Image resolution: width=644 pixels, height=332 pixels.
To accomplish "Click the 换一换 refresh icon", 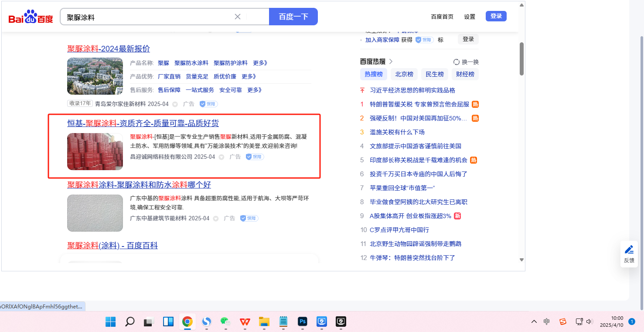I will coord(457,62).
